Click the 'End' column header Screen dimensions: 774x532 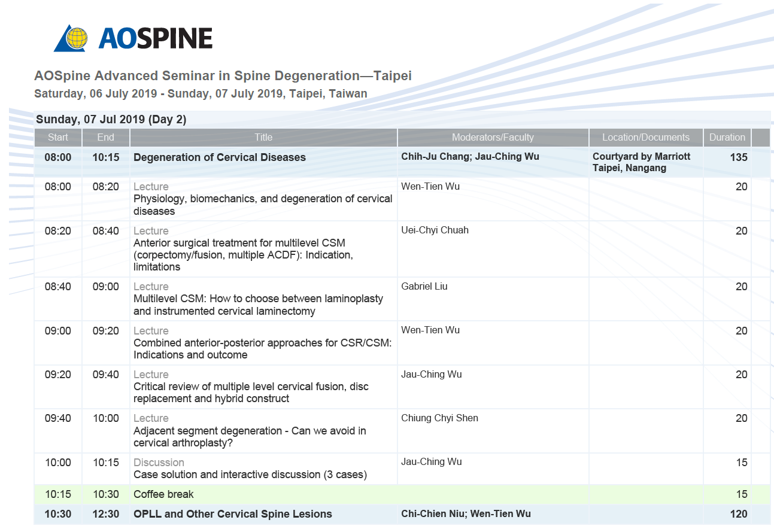105,137
